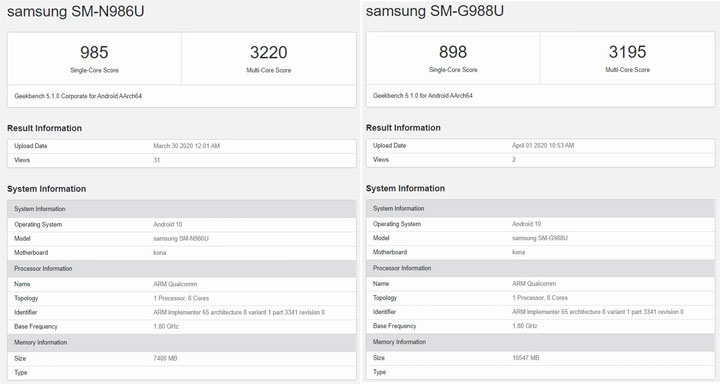This screenshot has height=384, width=720.
Task: Click Operating System label in SM-G988U table
Action: click(397, 224)
